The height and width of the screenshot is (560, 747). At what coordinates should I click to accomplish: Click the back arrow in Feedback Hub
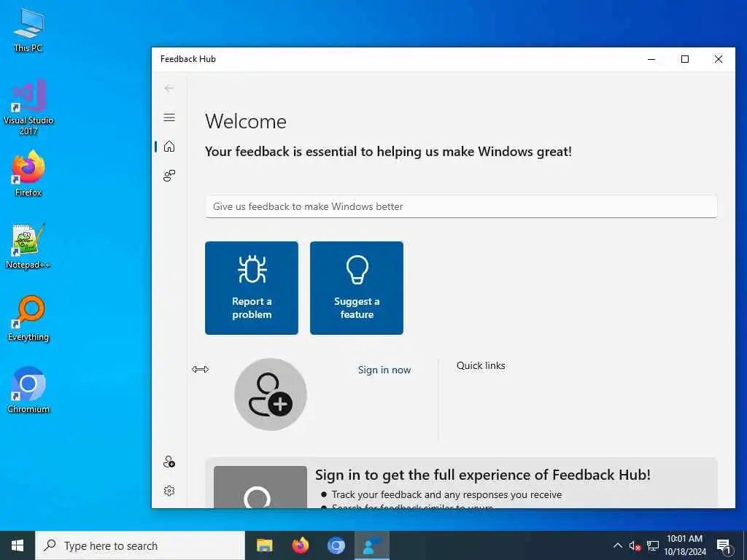tap(169, 88)
